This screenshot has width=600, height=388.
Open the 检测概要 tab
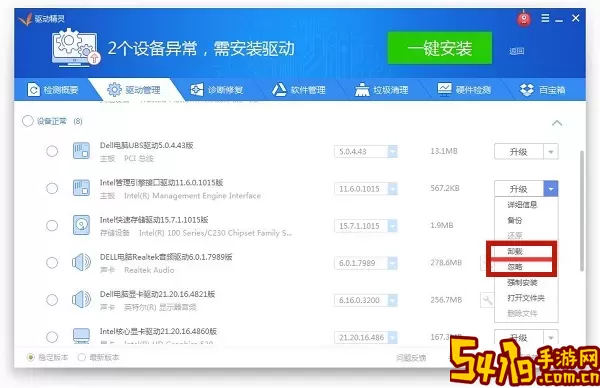pyautogui.click(x=53, y=90)
